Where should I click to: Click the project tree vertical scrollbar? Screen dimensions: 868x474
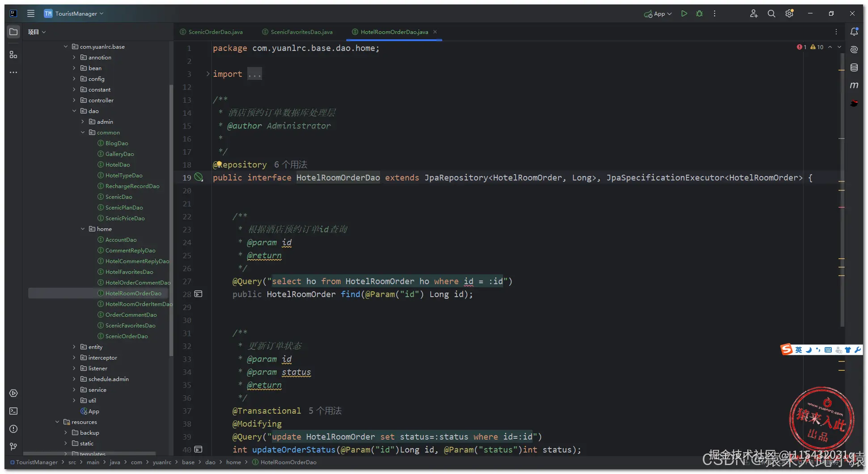click(x=171, y=220)
